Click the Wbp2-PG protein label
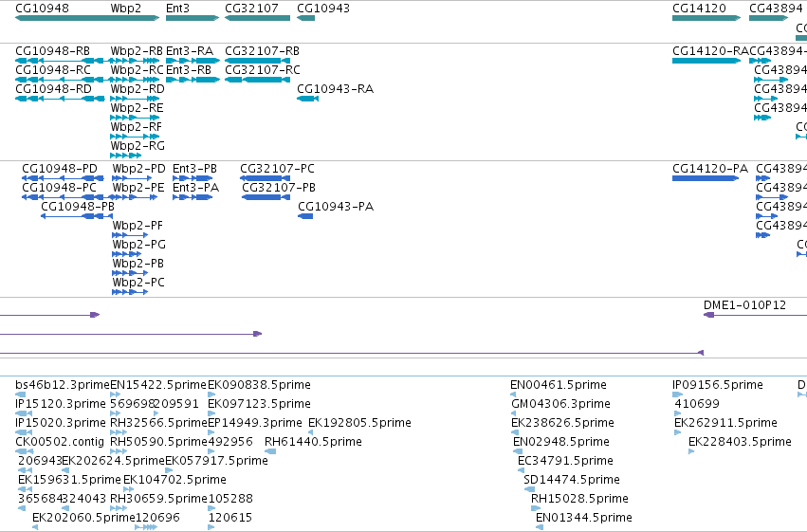The image size is (807, 532). pyautogui.click(x=139, y=245)
